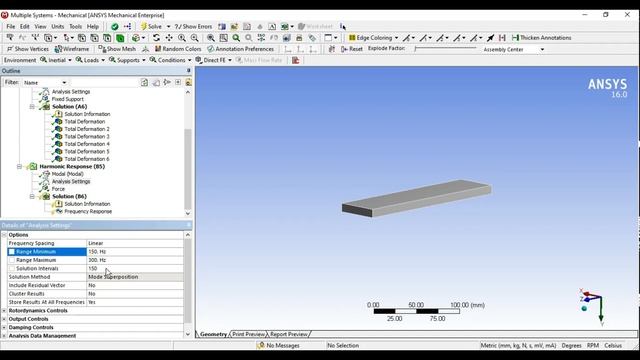Click the Range Maximum value field

pyautogui.click(x=135, y=260)
